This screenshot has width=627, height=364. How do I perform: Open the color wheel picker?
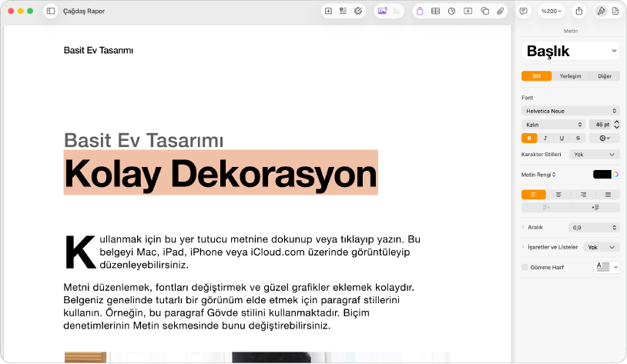pos(615,174)
